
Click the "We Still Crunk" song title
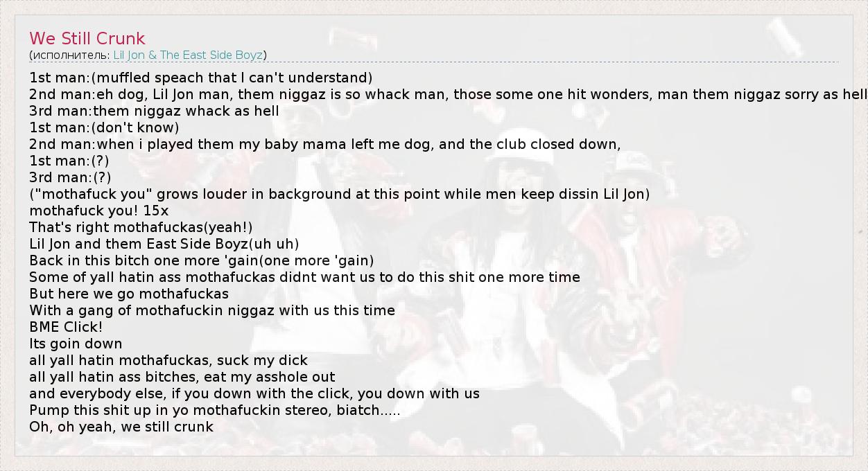87,39
